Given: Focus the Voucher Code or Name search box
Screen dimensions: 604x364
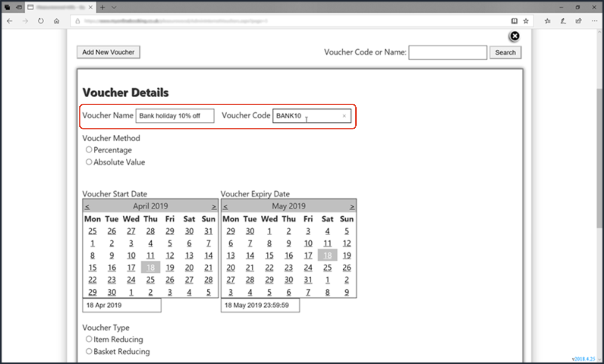Looking at the screenshot, I should pos(448,53).
